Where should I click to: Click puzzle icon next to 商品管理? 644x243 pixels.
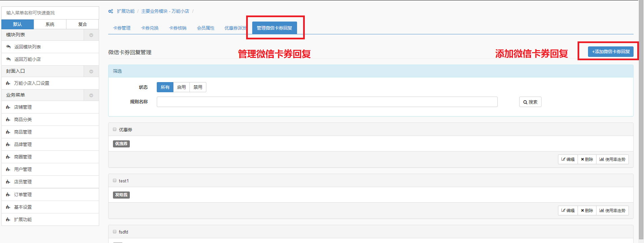(8, 132)
